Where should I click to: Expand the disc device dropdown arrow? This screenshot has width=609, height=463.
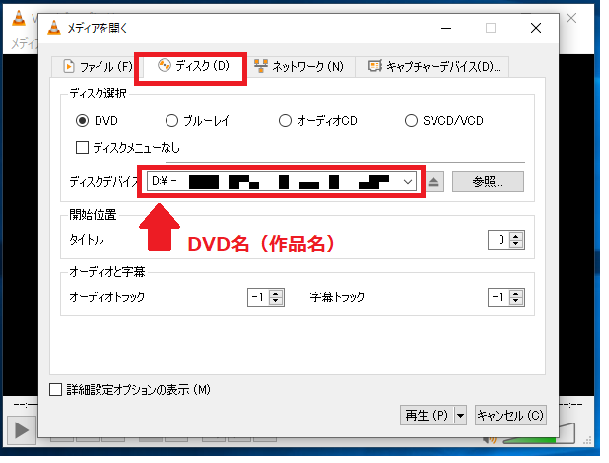point(407,181)
